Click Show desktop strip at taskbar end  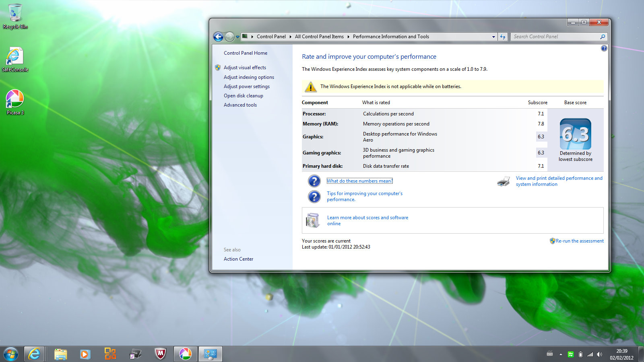(641, 354)
